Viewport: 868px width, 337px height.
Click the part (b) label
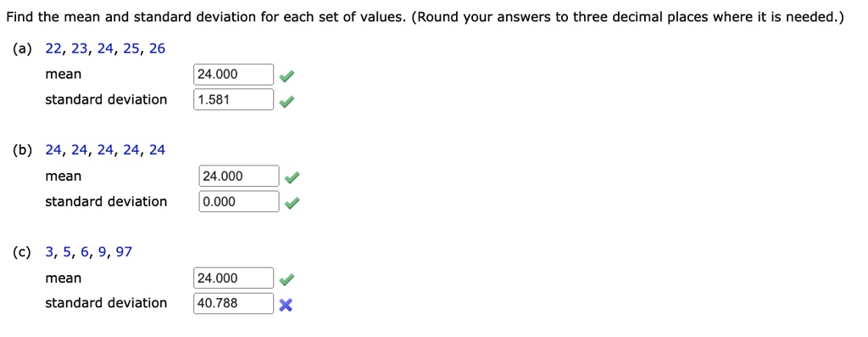[x=22, y=150]
